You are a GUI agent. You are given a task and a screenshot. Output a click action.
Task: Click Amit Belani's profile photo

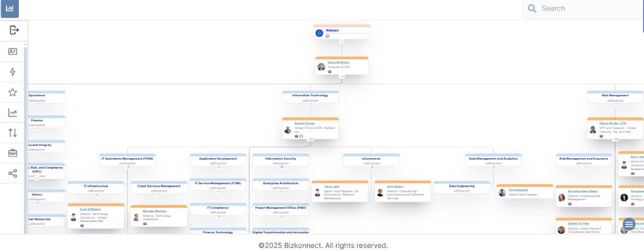click(x=380, y=193)
